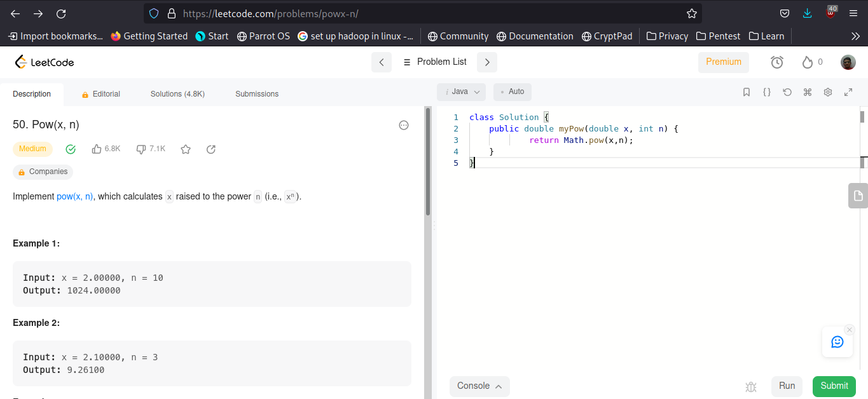Image resolution: width=868 pixels, height=399 pixels.
Task: Open the Java language dropdown
Action: (x=461, y=92)
